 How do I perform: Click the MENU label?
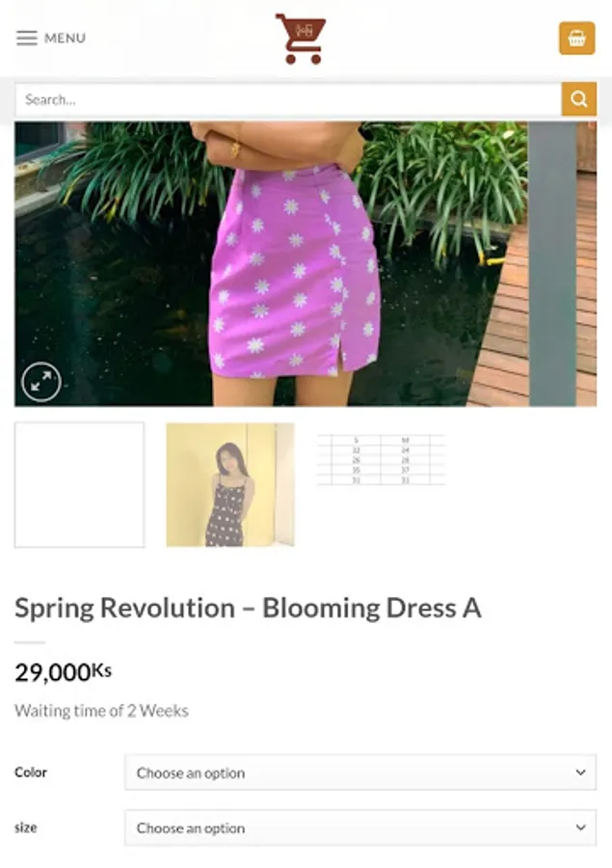pyautogui.click(x=65, y=39)
